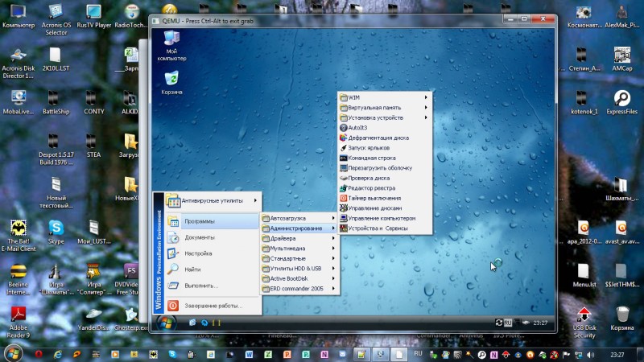Open Управление дисками
Viewport: 644px width, 362px height.
tap(376, 208)
